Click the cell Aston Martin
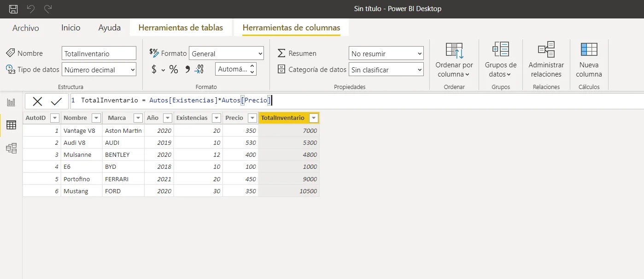 coord(123,131)
